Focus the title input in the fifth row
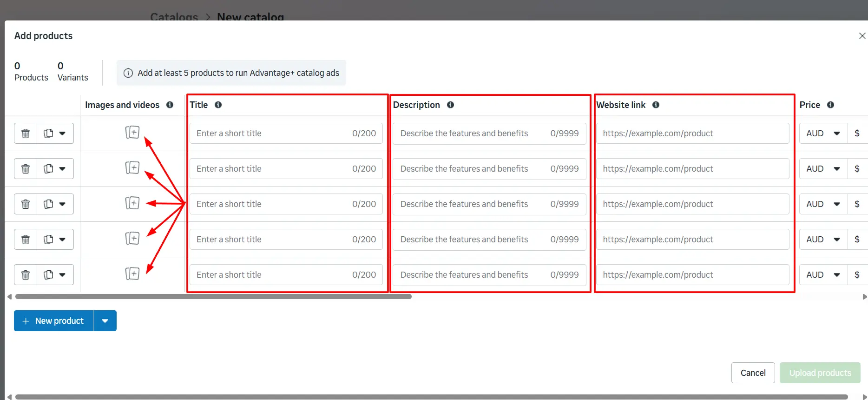 pyautogui.click(x=286, y=275)
